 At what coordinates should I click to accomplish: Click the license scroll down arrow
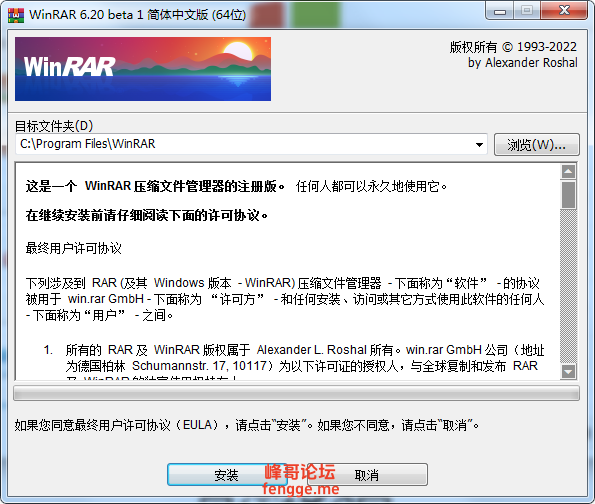click(568, 372)
